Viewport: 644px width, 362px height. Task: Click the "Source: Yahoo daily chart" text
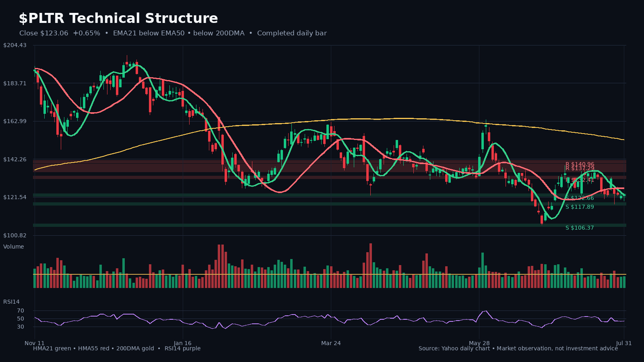click(x=454, y=348)
